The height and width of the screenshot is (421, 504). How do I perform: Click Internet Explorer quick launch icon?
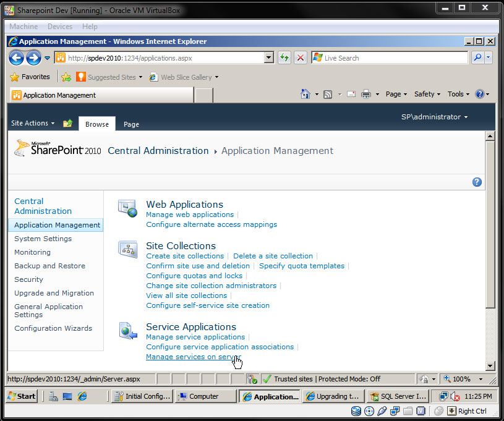tap(82, 396)
